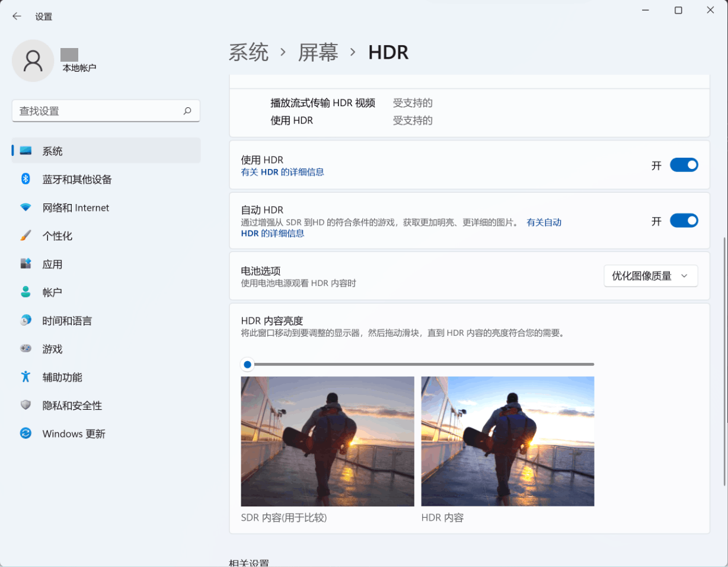
Task: Go to 个性化 settings
Action: pyautogui.click(x=106, y=236)
